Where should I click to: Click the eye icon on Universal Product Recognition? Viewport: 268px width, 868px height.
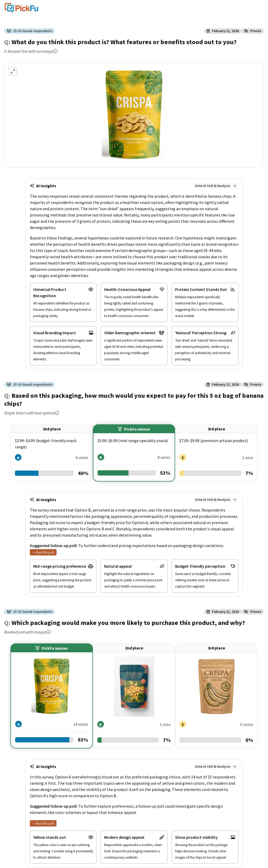point(91,289)
